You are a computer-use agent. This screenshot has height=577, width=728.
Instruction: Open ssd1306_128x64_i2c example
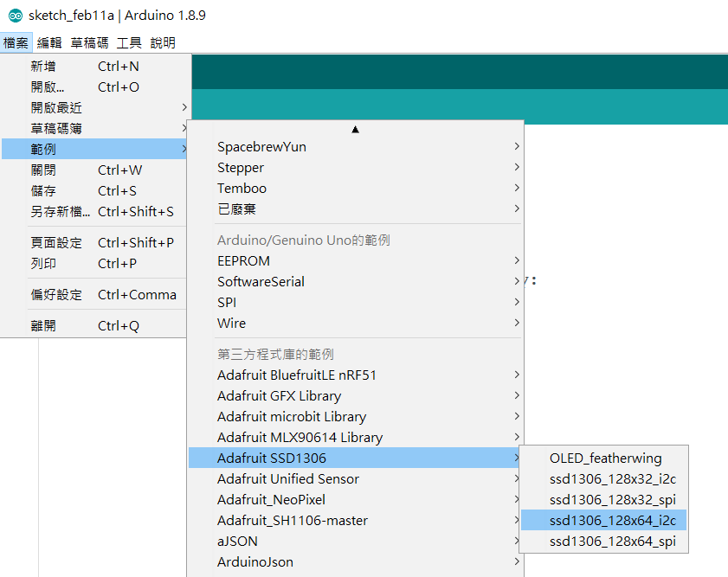[x=603, y=521]
